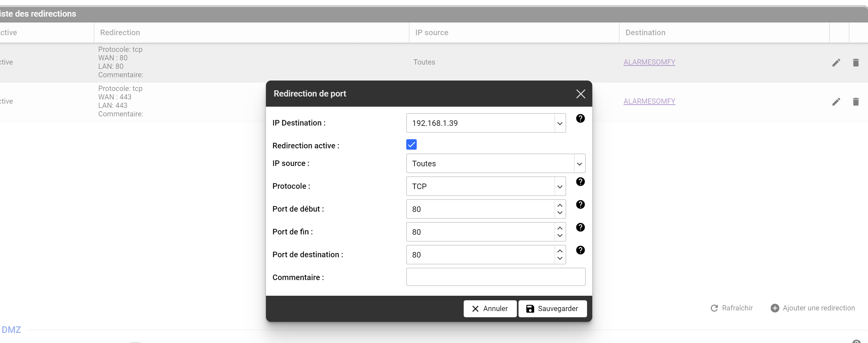Close the Redirection de port dialog
This screenshot has height=343, width=868.
(x=580, y=94)
